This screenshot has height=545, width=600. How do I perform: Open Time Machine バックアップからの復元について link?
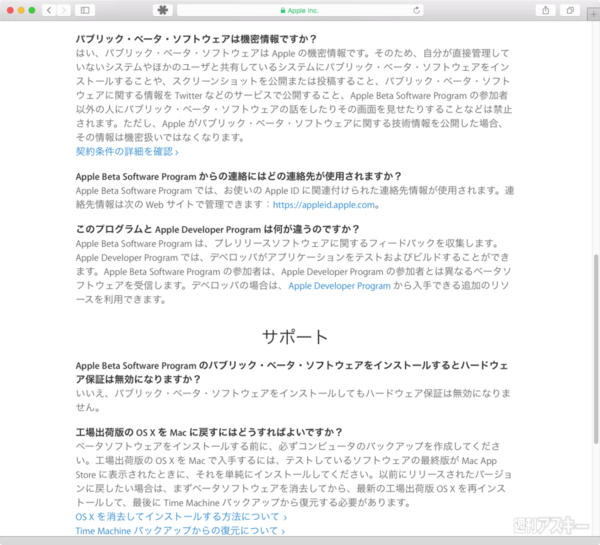[180, 531]
